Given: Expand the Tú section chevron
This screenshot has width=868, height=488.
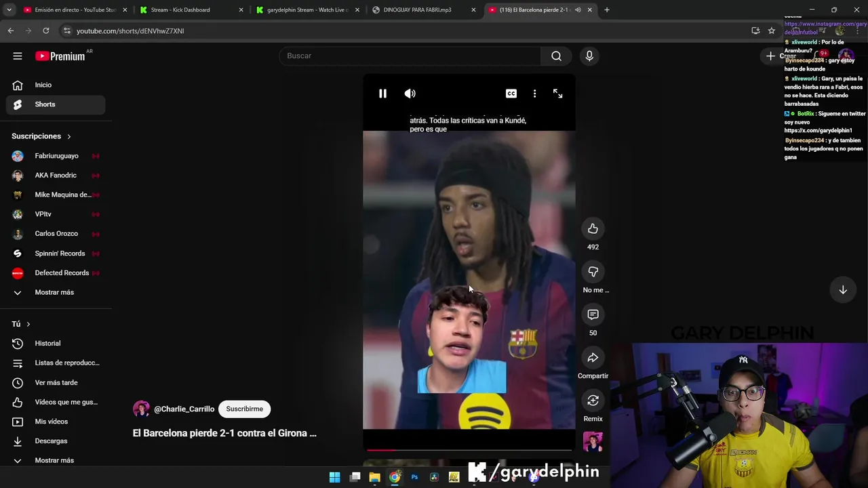Looking at the screenshot, I should (28, 324).
